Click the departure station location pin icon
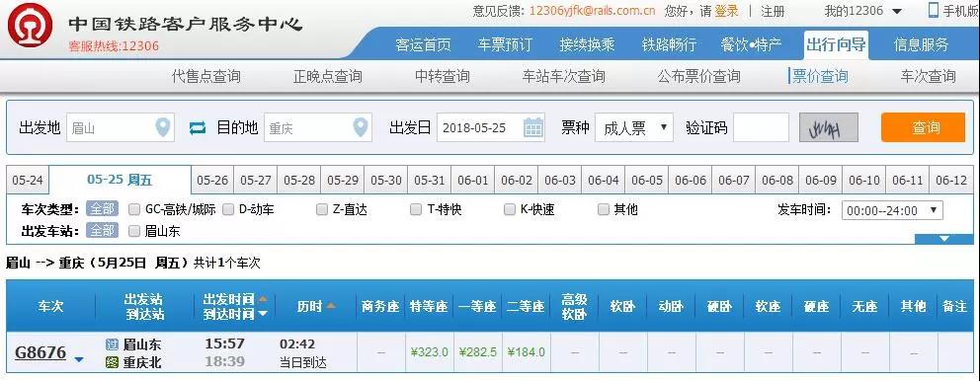The width and height of the screenshot is (980, 381). pos(162,128)
